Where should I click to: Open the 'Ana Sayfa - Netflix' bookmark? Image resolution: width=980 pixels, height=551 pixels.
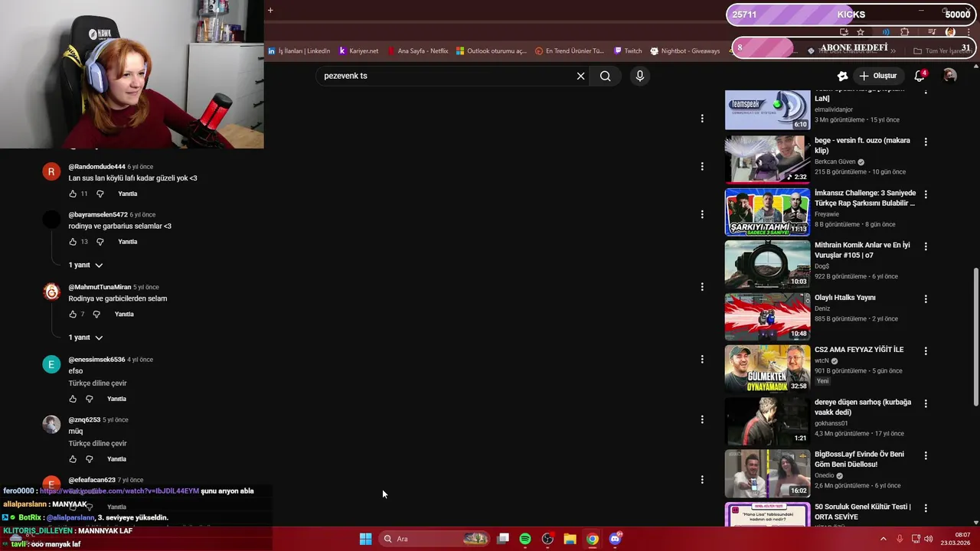click(x=418, y=51)
